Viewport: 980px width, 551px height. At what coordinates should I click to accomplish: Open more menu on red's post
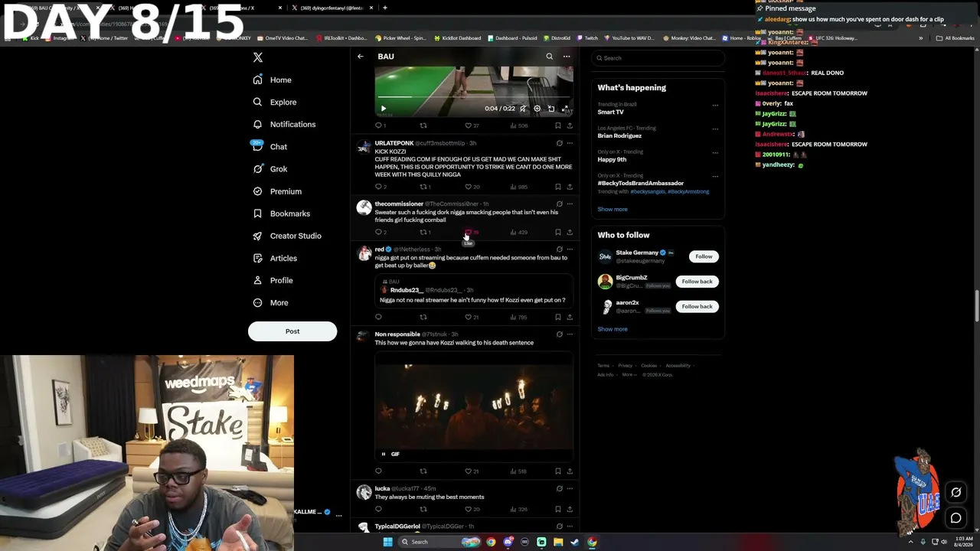click(569, 249)
